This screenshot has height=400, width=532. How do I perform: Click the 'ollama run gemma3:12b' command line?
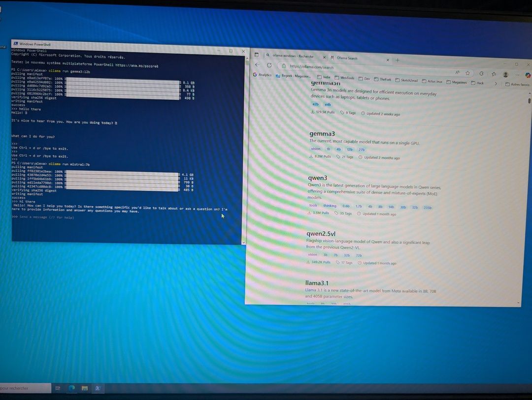[69, 71]
